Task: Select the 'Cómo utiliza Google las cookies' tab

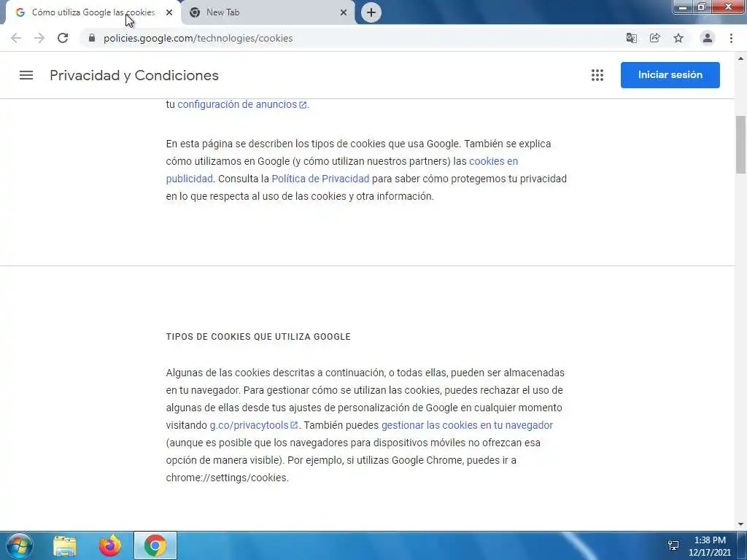Action: tap(93, 12)
